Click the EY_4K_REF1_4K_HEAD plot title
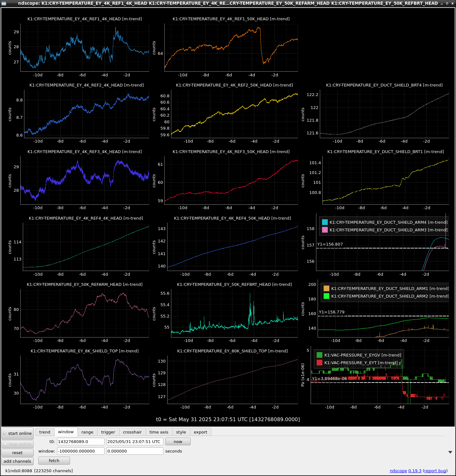 (x=85, y=19)
